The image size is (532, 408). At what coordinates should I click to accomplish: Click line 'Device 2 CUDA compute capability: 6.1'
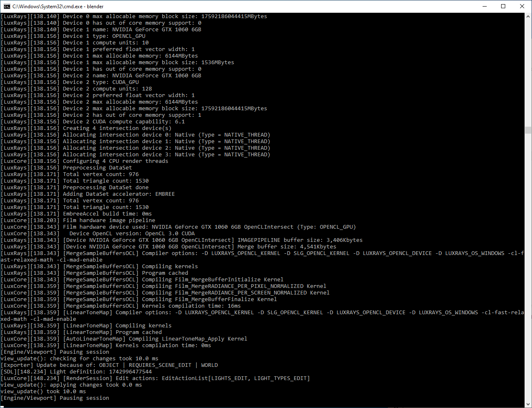pos(93,122)
